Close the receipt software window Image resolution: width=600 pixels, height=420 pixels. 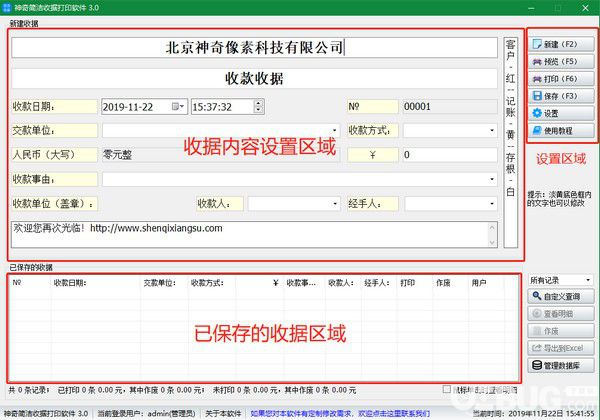pos(585,8)
